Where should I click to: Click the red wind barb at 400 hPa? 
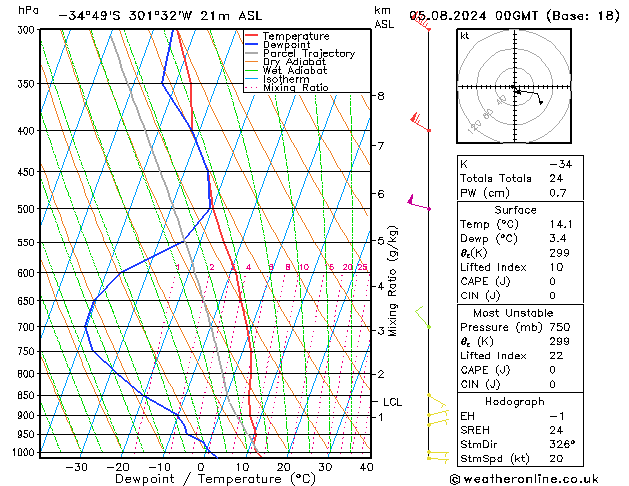(x=420, y=123)
